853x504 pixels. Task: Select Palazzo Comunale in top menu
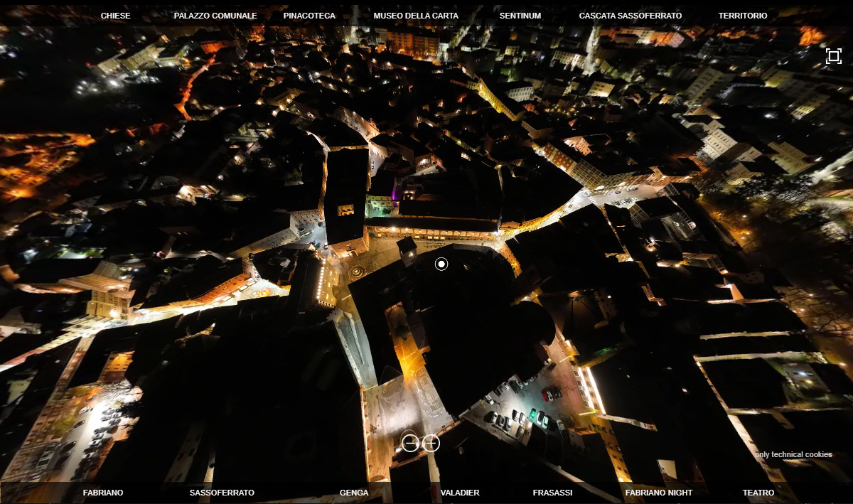coord(215,16)
